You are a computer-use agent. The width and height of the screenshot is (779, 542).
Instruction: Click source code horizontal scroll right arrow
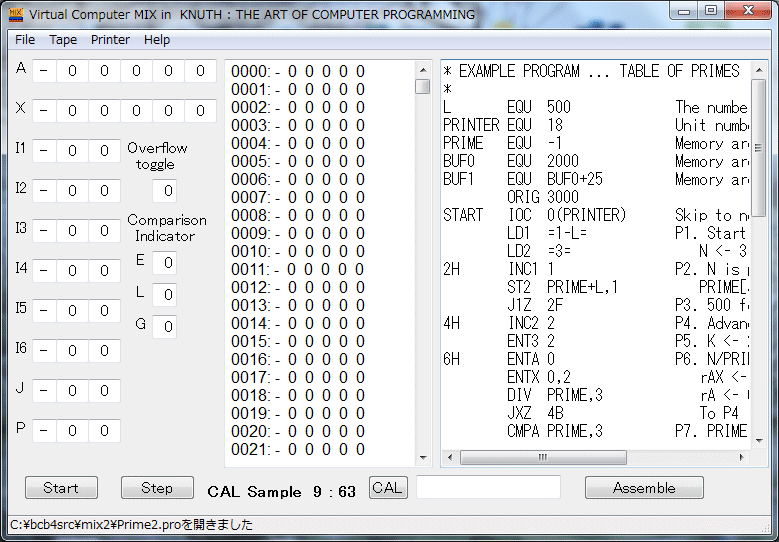(x=742, y=457)
